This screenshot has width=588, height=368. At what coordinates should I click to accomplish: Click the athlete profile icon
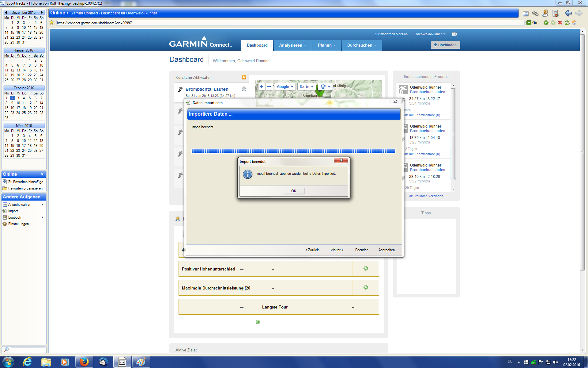coord(545,13)
